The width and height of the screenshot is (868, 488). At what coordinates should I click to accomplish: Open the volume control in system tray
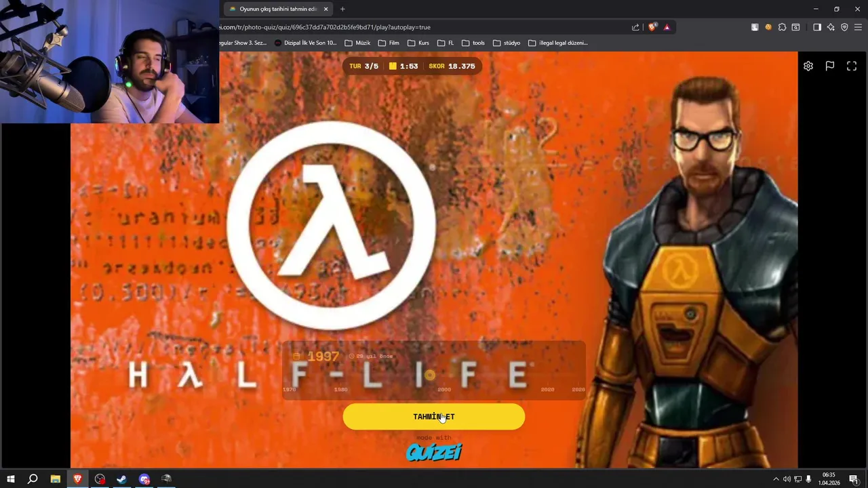coord(787,479)
